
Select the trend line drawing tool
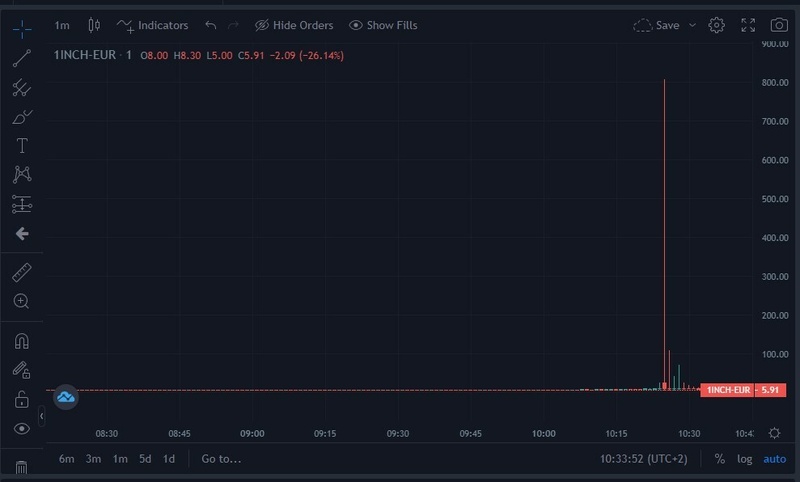[22, 58]
